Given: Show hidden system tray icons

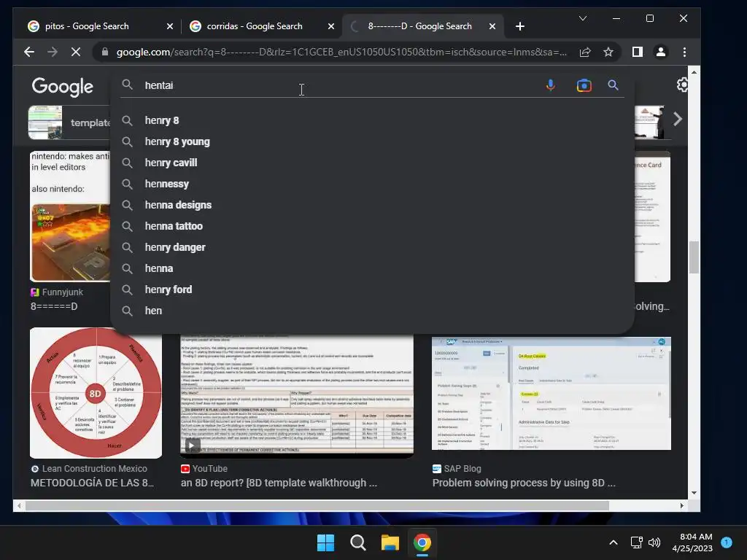Looking at the screenshot, I should click(614, 542).
